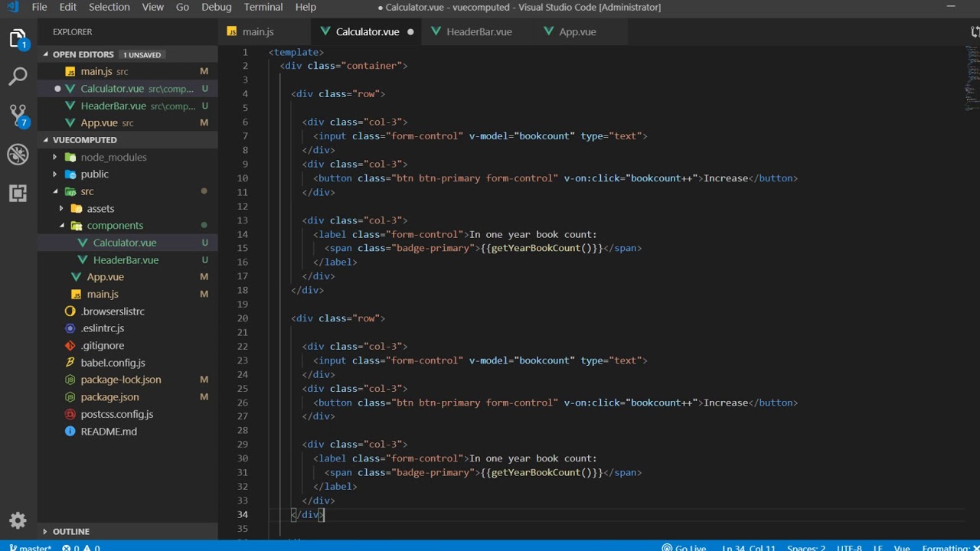This screenshot has height=551, width=980.
Task: Open HeaderBar.vue under components folder
Action: [128, 260]
